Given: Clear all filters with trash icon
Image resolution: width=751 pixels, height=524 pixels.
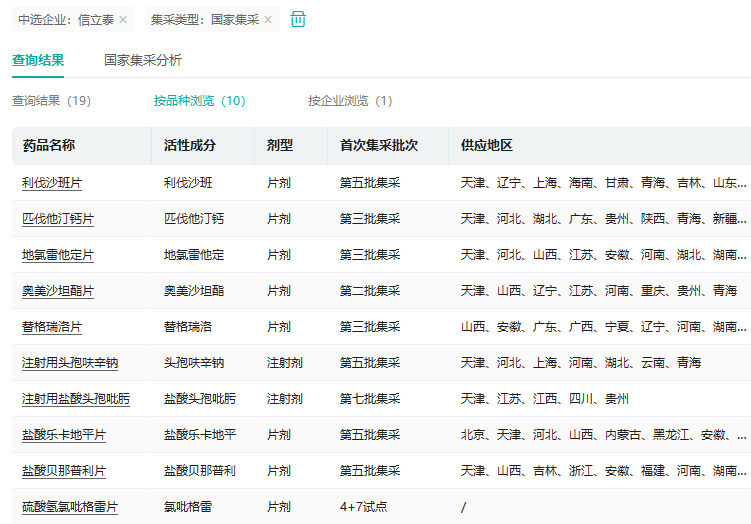Looking at the screenshot, I should (x=298, y=19).
